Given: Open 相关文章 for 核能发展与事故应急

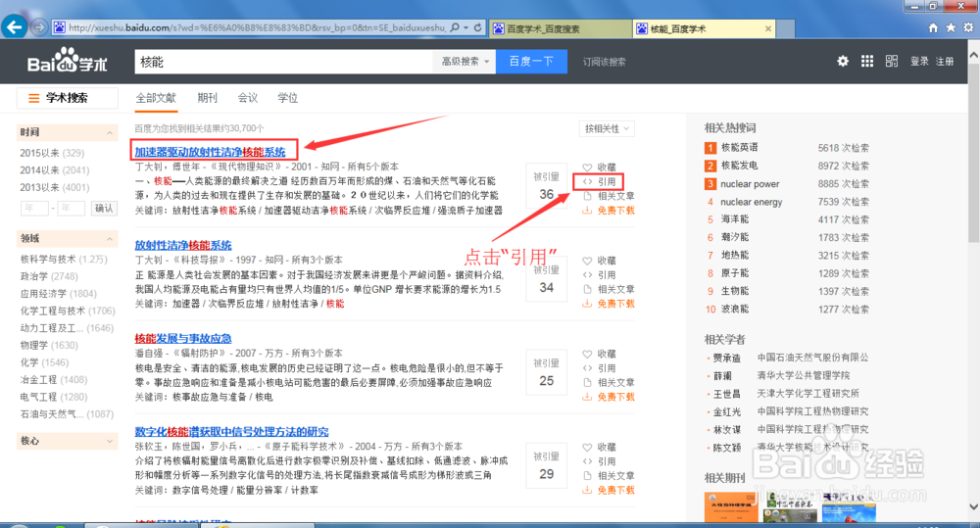Looking at the screenshot, I should point(609,382).
